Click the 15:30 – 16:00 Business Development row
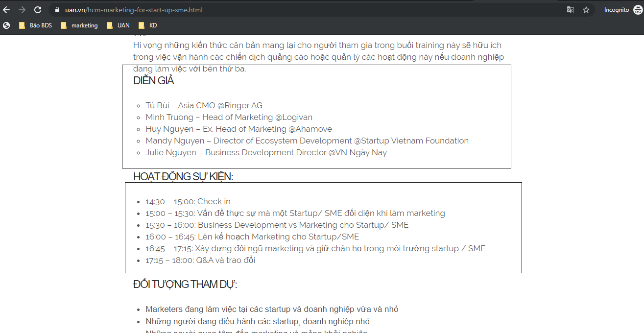 point(277,225)
